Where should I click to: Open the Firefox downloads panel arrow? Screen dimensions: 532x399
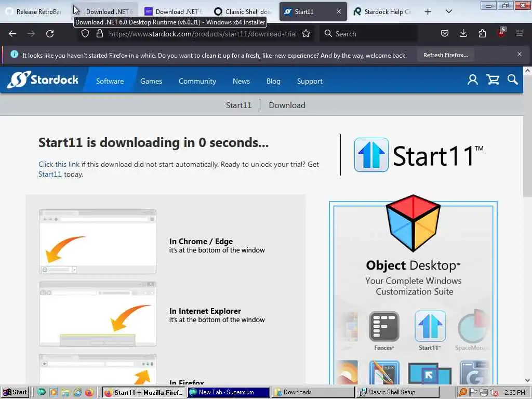[x=463, y=33]
